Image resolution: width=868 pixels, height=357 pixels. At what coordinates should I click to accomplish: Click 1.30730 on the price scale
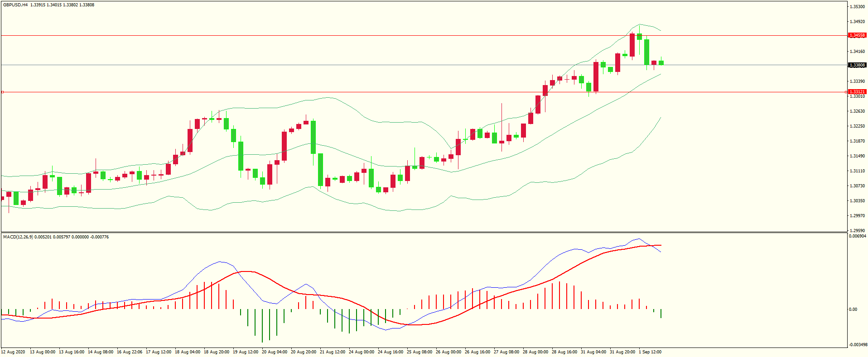(858, 186)
